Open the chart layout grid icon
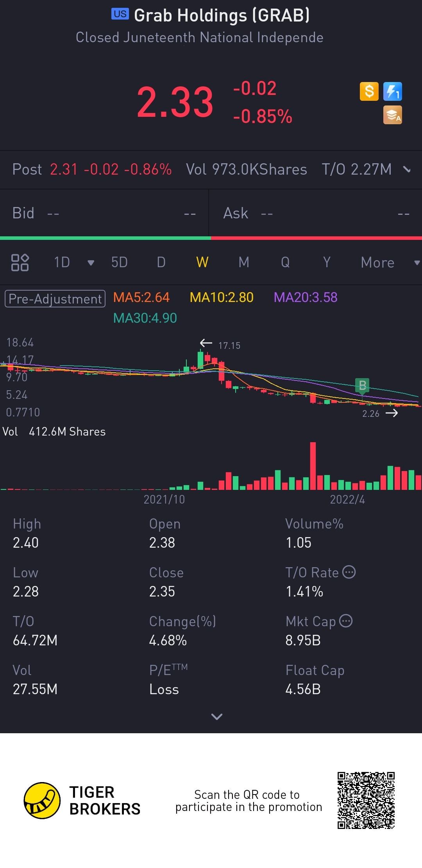 pyautogui.click(x=20, y=263)
